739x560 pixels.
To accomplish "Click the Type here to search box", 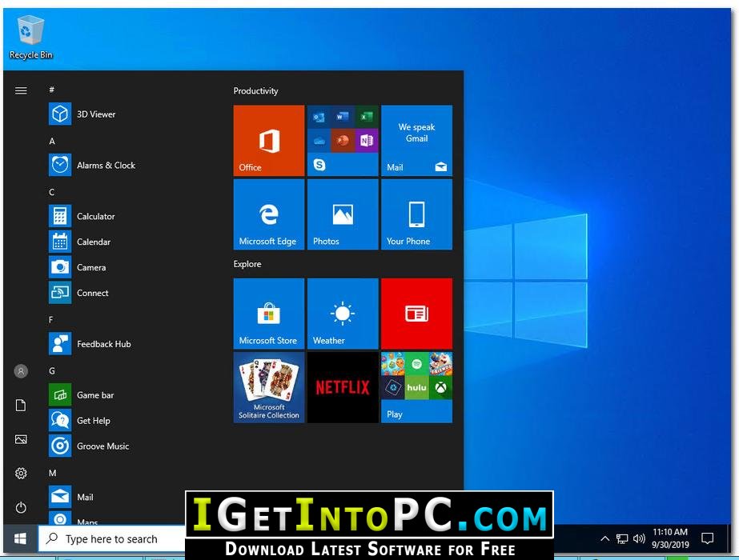I will 112,539.
